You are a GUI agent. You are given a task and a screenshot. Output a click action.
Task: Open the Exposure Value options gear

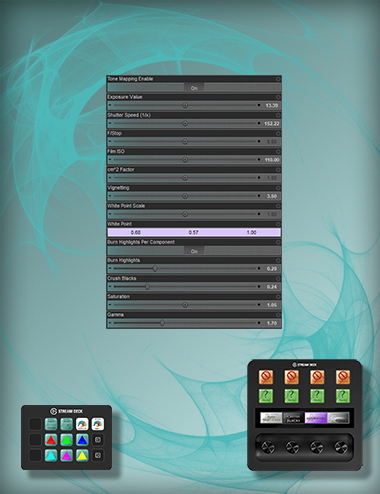(278, 97)
